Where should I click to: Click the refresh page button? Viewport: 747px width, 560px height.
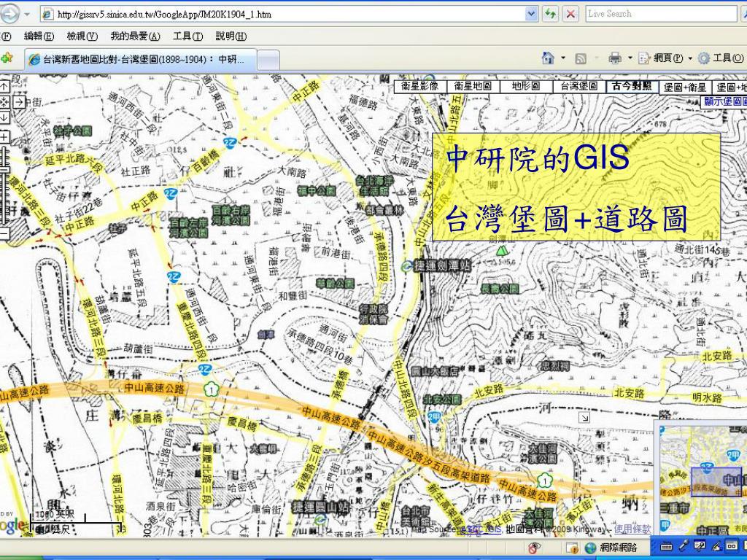click(x=551, y=15)
